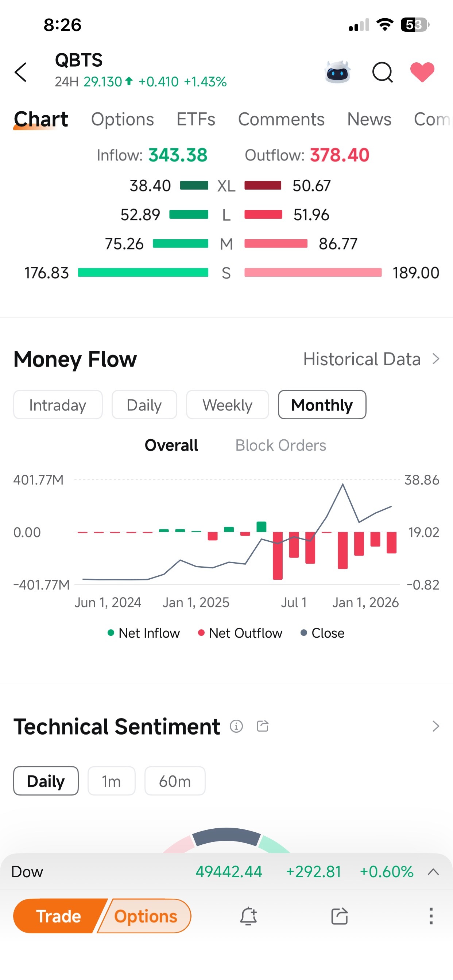Select the 60m sentiment interval
453x980 pixels.
coord(175,781)
